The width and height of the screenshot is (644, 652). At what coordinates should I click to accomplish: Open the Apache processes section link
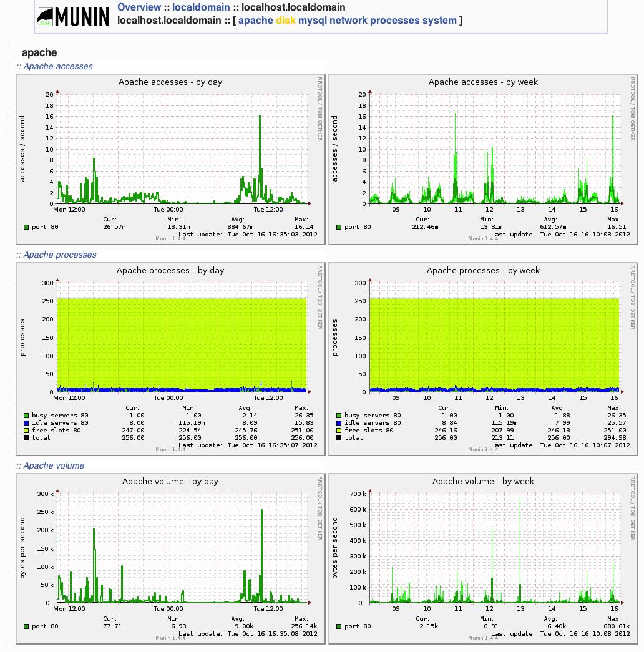pyautogui.click(x=60, y=255)
